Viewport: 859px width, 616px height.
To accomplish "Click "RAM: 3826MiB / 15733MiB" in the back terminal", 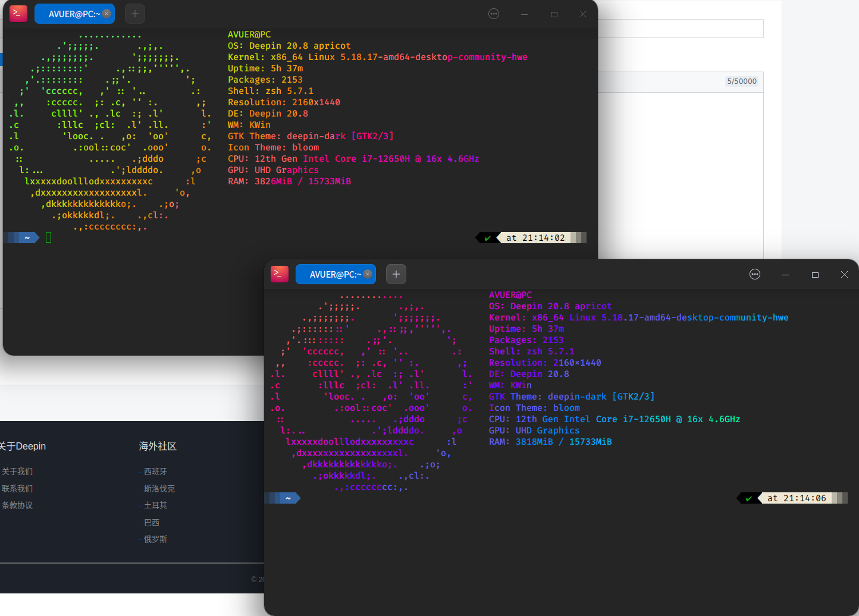I will tap(289, 181).
